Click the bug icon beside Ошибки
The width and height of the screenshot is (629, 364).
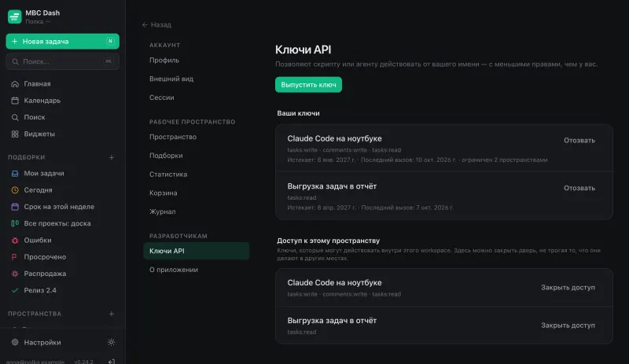pos(15,241)
